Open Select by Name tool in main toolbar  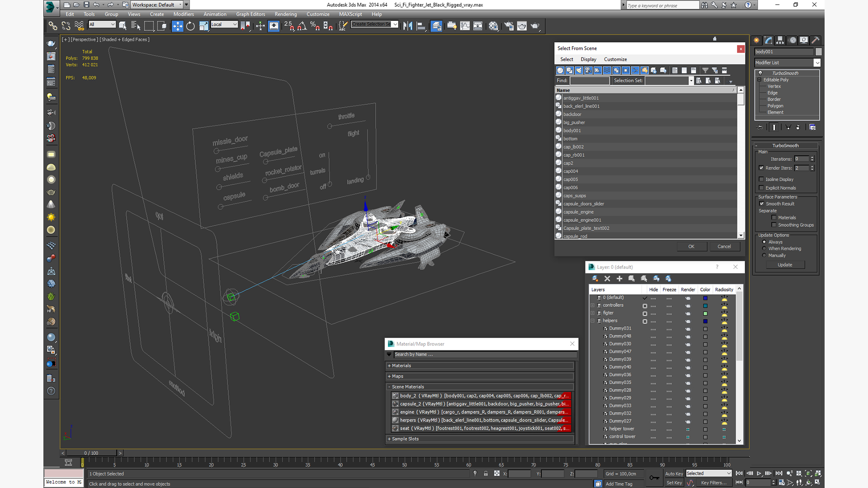pyautogui.click(x=135, y=26)
